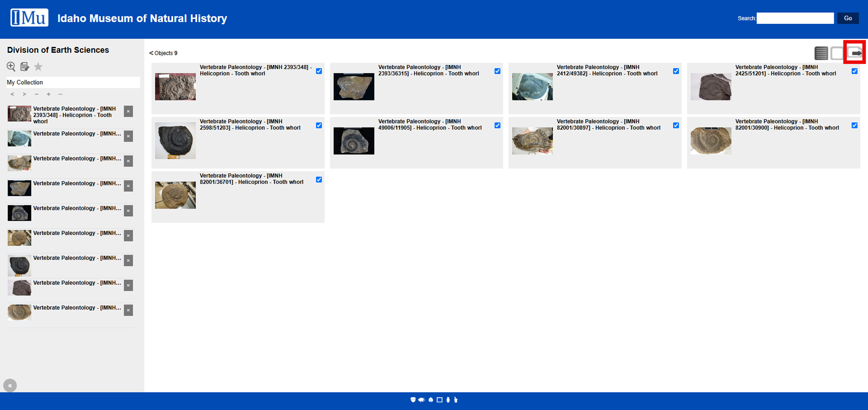The height and width of the screenshot is (410, 868).
Task: Select the fish icon in the bottom bar
Action: [x=422, y=400]
